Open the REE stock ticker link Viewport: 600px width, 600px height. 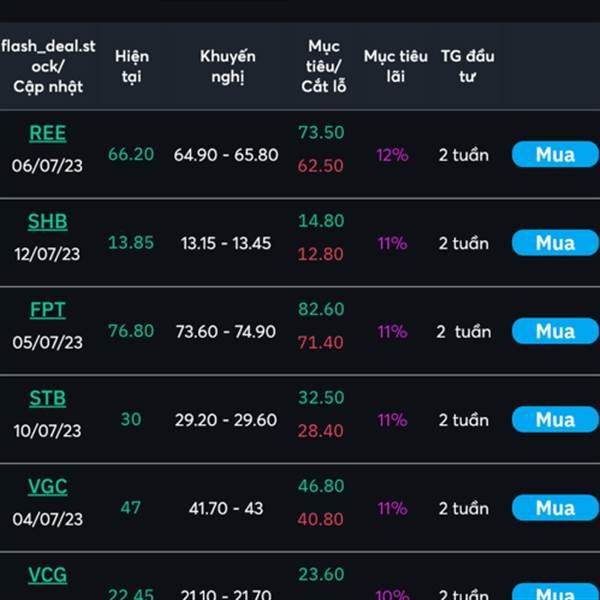click(x=48, y=134)
